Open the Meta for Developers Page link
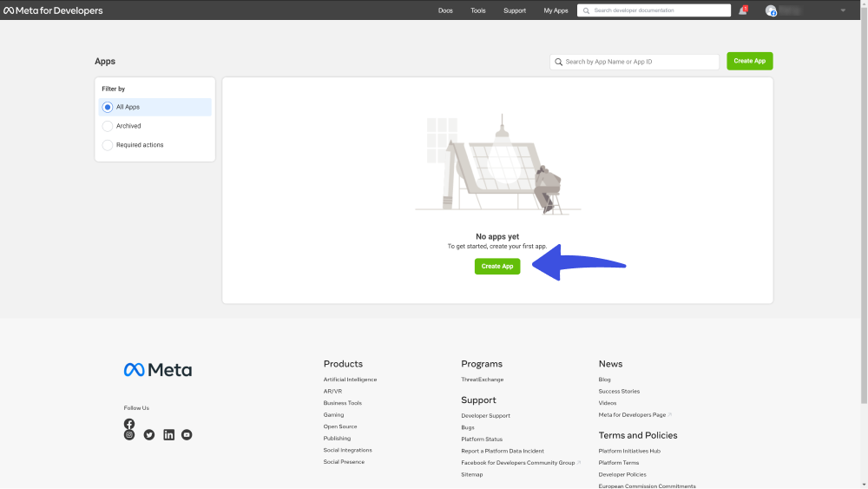The image size is (868, 489). pyautogui.click(x=632, y=415)
